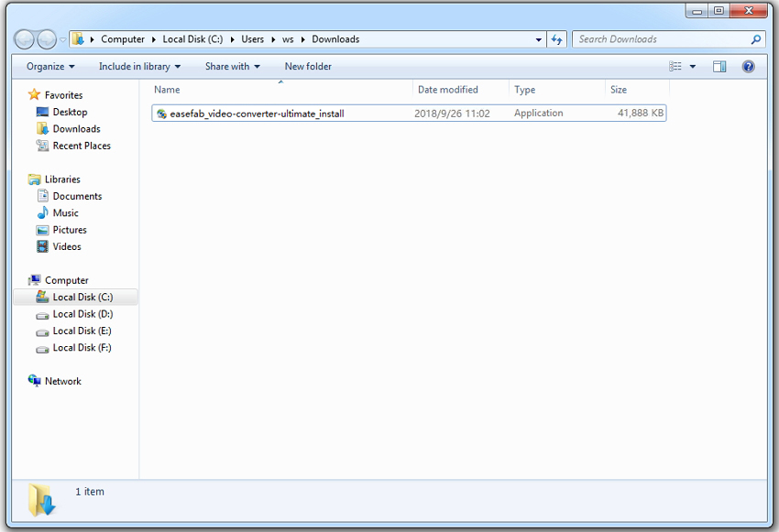Open Downloads under Favorites
Image resolution: width=779 pixels, height=532 pixels.
76,129
